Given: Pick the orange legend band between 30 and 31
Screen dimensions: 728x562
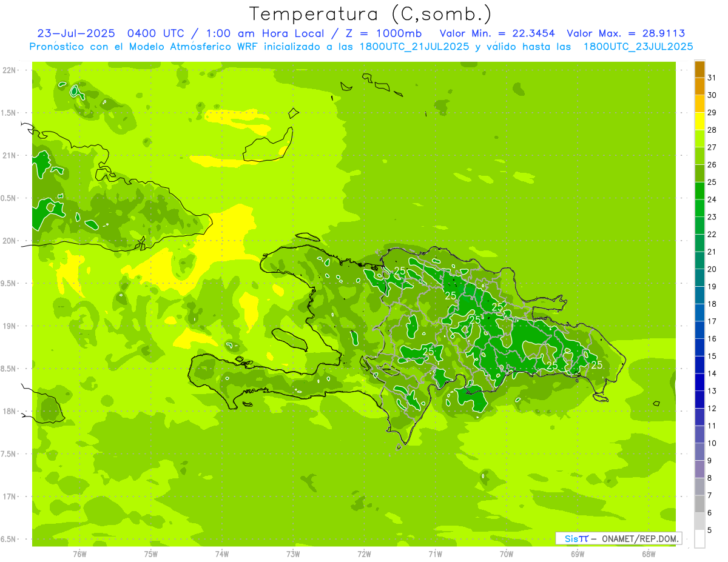Looking at the screenshot, I should point(699,86).
